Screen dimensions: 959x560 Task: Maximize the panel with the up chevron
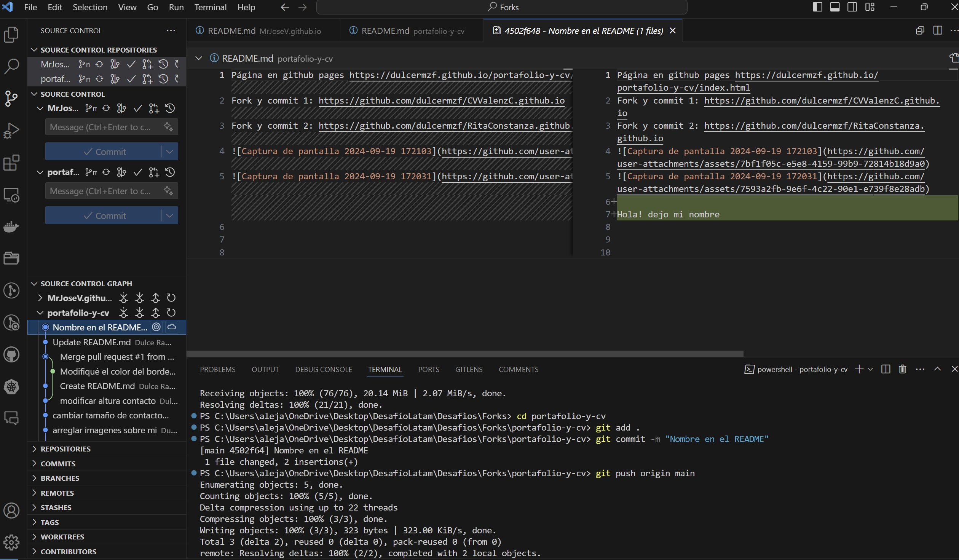(x=938, y=369)
